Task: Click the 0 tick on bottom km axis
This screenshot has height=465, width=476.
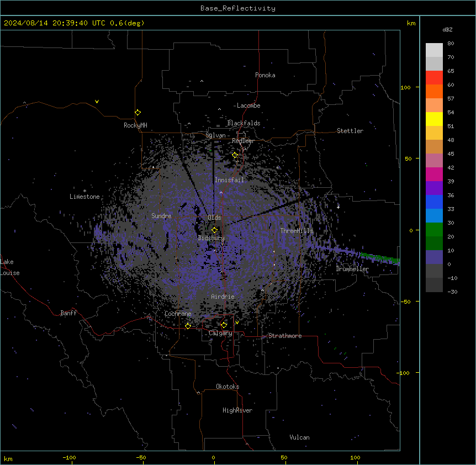Action: click(x=213, y=457)
